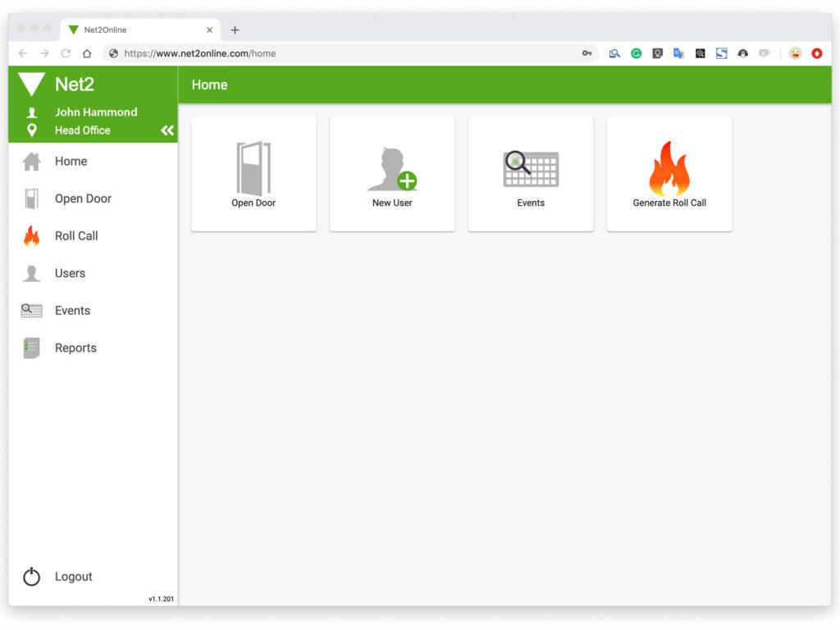The width and height of the screenshot is (840, 630).
Task: Click the emoji profile avatar icon
Action: (x=796, y=53)
